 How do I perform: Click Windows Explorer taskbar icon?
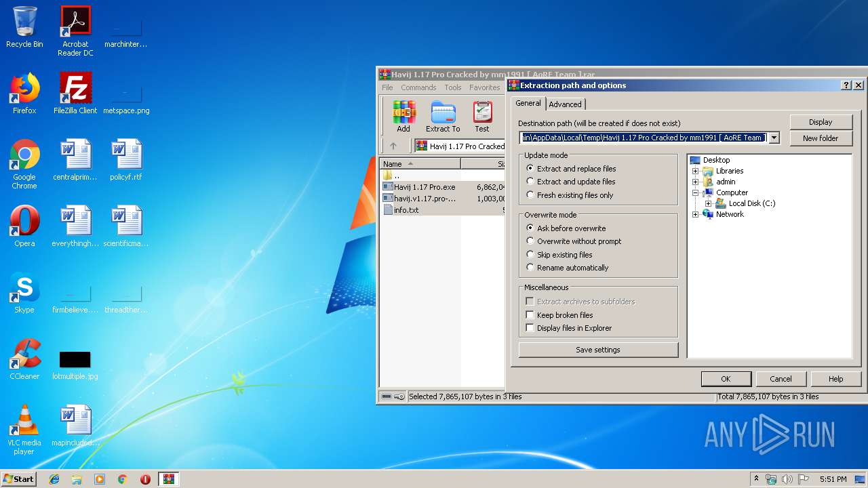77,479
